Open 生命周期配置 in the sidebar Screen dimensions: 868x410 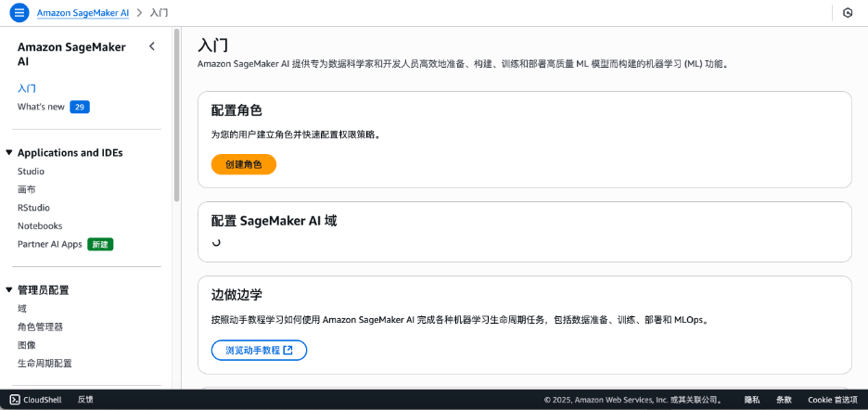point(45,364)
